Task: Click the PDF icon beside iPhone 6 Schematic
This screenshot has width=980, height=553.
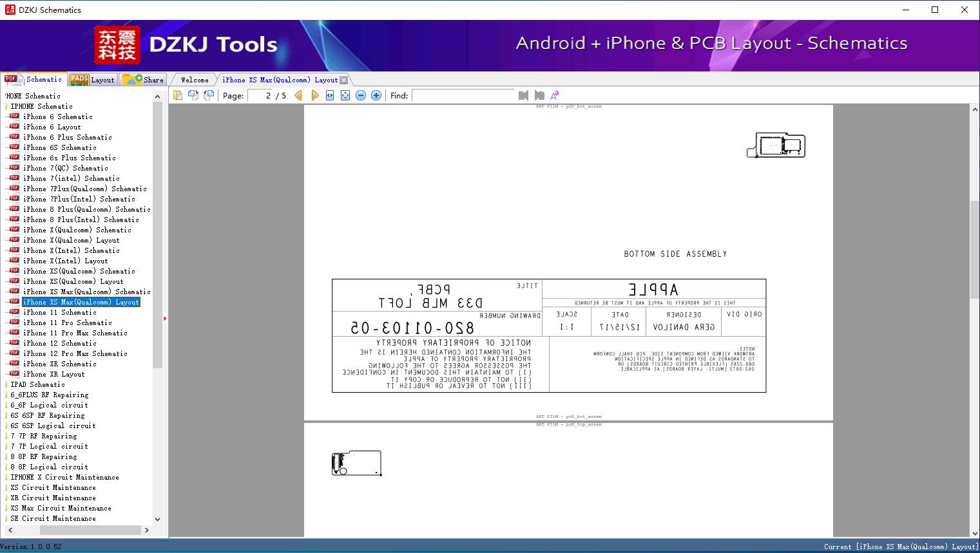Action: 14,117
